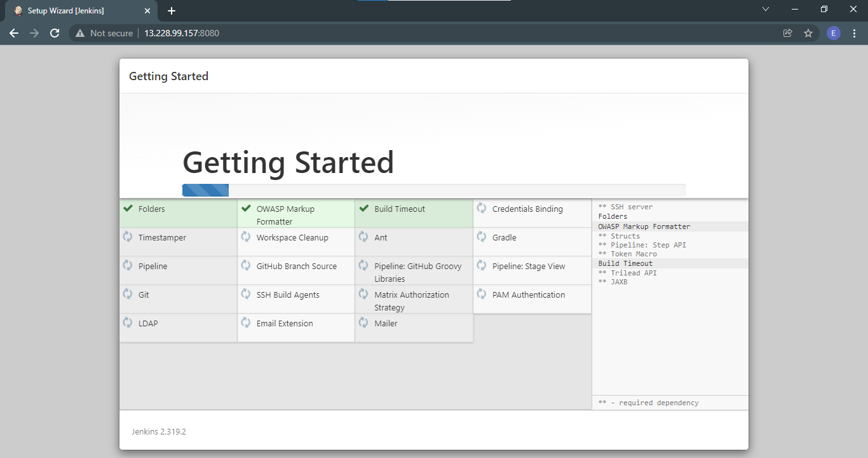Click the PAM Authentication plugin label

529,295
